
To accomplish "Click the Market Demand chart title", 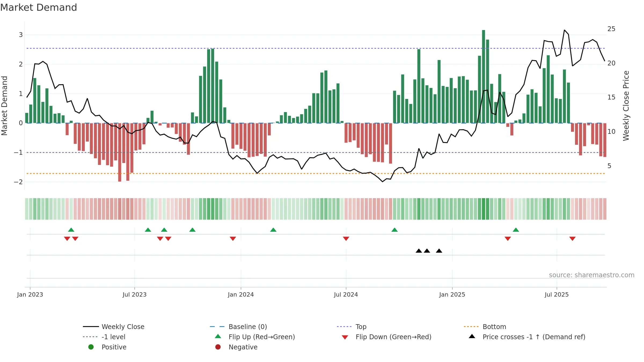I will pos(39,8).
